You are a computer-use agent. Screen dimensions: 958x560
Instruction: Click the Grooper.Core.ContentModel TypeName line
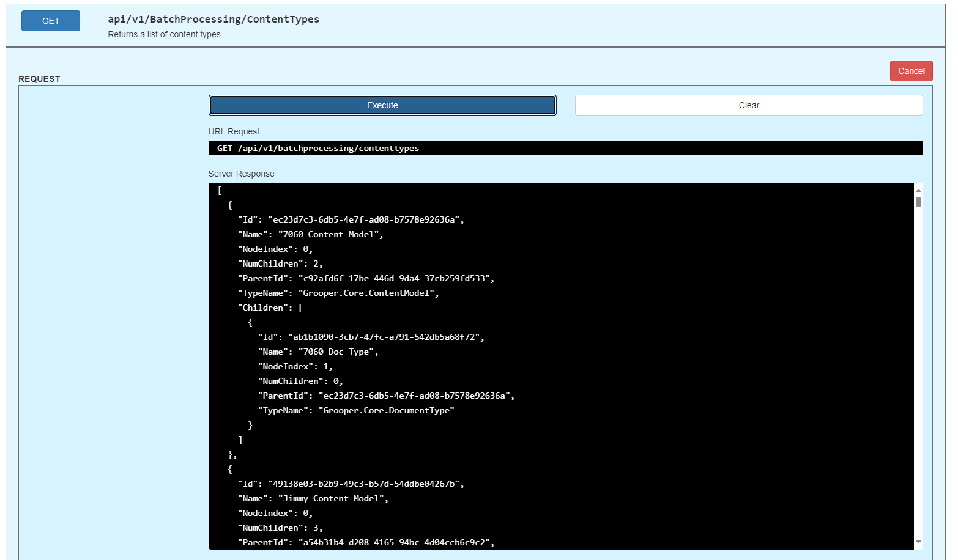click(x=338, y=293)
